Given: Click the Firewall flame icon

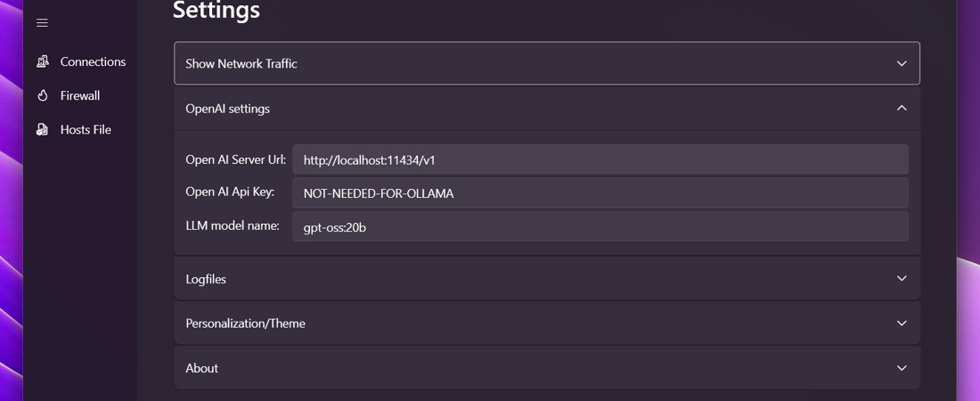Looking at the screenshot, I should (43, 95).
